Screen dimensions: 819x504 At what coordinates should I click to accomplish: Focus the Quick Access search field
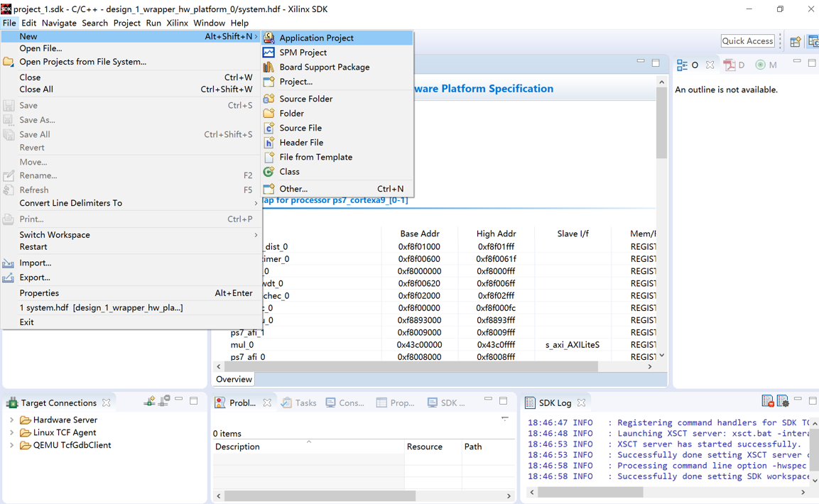pyautogui.click(x=747, y=40)
